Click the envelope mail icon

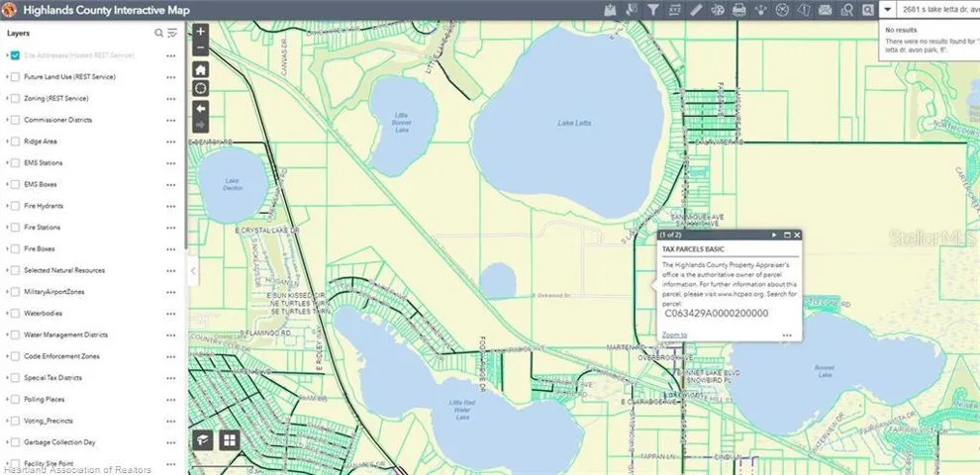[x=825, y=9]
